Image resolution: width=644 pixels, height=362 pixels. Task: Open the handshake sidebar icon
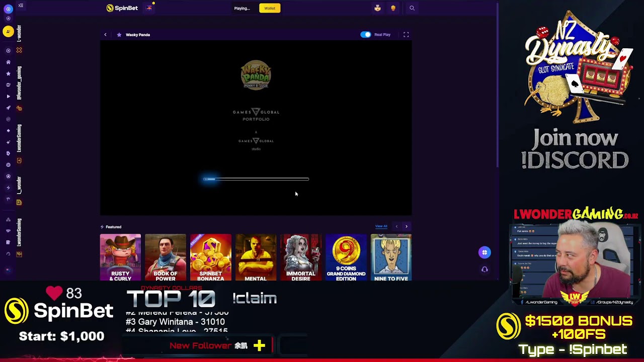click(x=8, y=231)
